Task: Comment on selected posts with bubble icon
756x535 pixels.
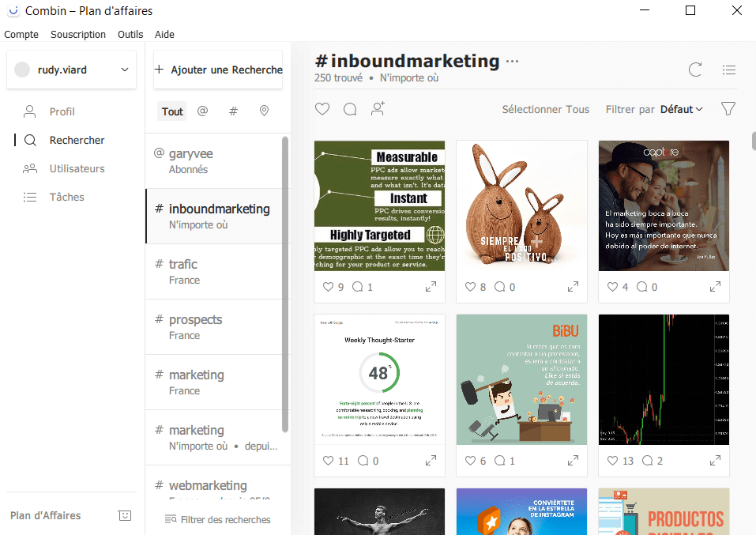Action: pos(350,109)
